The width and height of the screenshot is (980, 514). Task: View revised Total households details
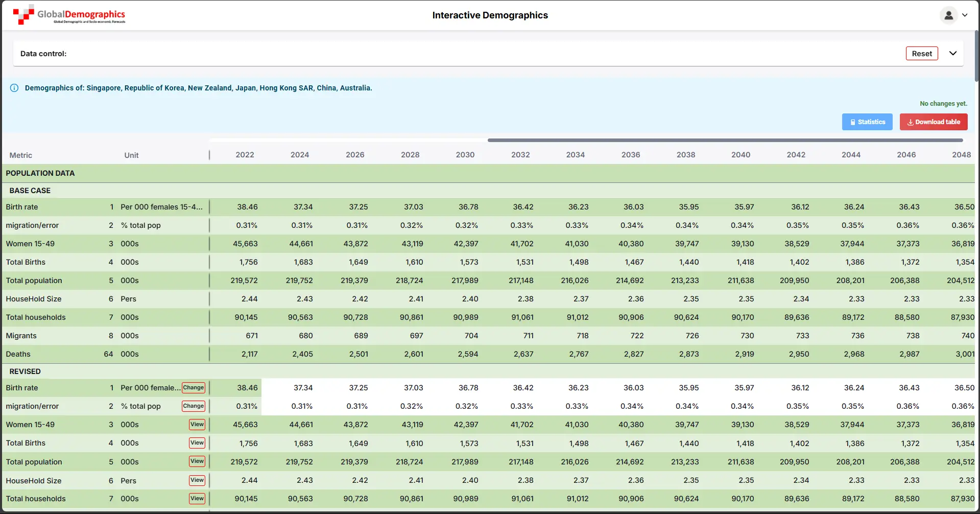(x=197, y=499)
